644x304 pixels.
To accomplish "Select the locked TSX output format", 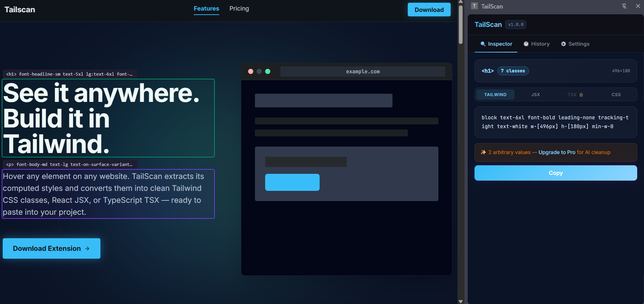I will 575,95.
